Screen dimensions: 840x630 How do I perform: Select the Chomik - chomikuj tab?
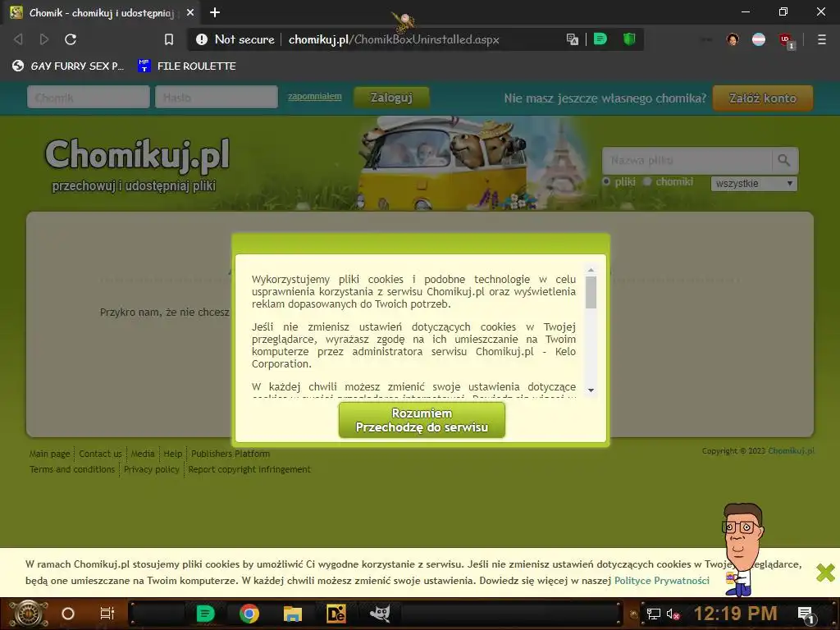tap(102, 12)
